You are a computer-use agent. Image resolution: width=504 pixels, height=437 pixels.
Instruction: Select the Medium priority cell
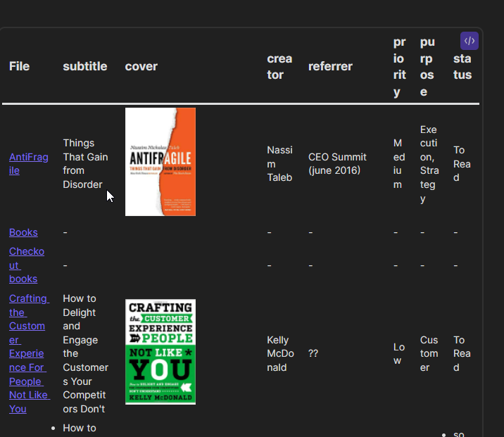(399, 164)
